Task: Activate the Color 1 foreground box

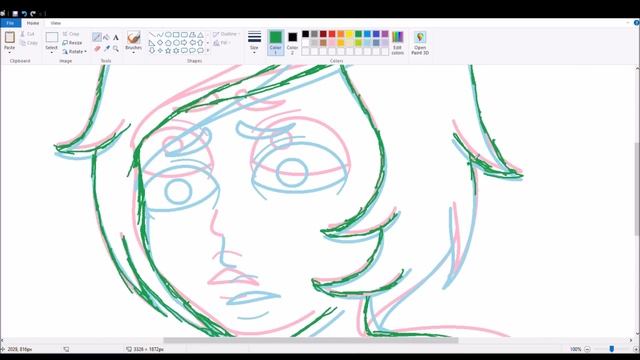Action: click(276, 42)
